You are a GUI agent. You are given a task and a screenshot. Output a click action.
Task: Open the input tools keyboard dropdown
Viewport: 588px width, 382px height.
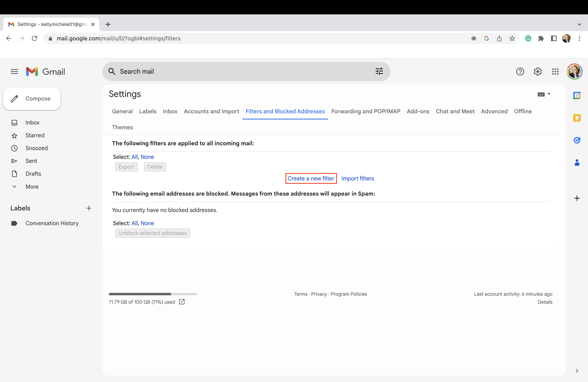(x=544, y=94)
